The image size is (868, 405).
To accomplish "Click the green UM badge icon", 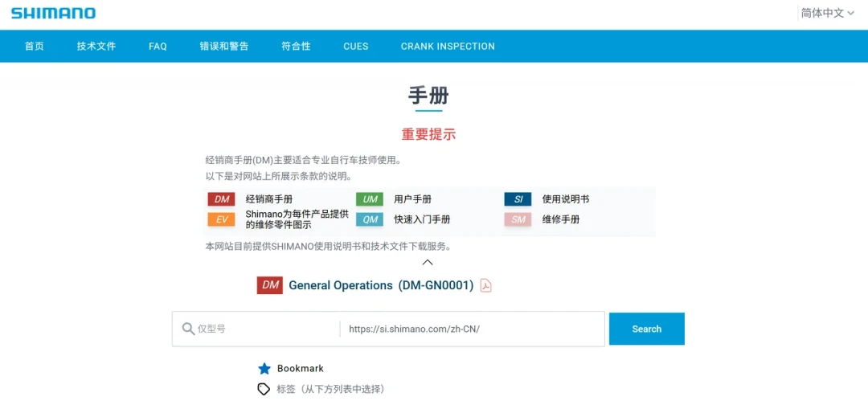I will click(370, 199).
